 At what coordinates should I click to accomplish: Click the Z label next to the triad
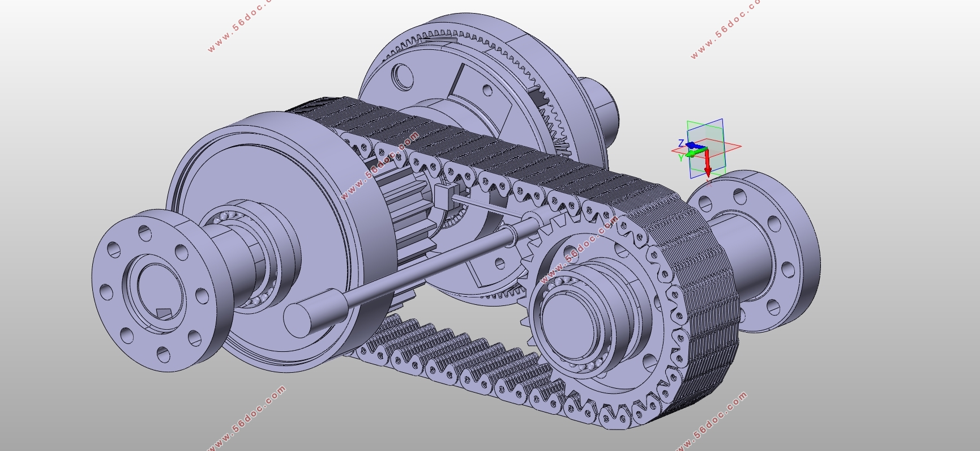click(x=681, y=143)
